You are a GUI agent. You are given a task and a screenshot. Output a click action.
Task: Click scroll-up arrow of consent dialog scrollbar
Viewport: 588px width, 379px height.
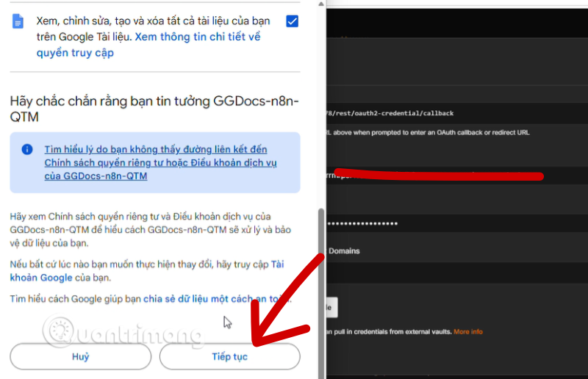(321, 4)
